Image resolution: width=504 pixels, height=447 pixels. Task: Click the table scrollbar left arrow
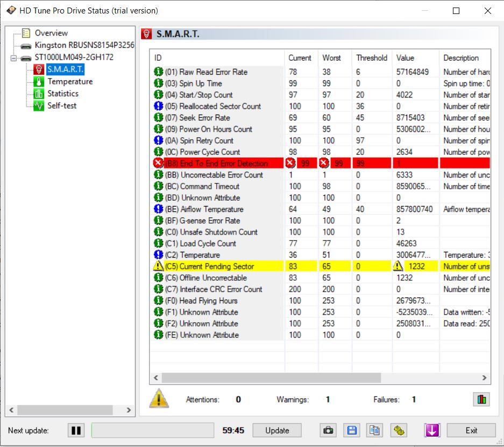[156, 378]
